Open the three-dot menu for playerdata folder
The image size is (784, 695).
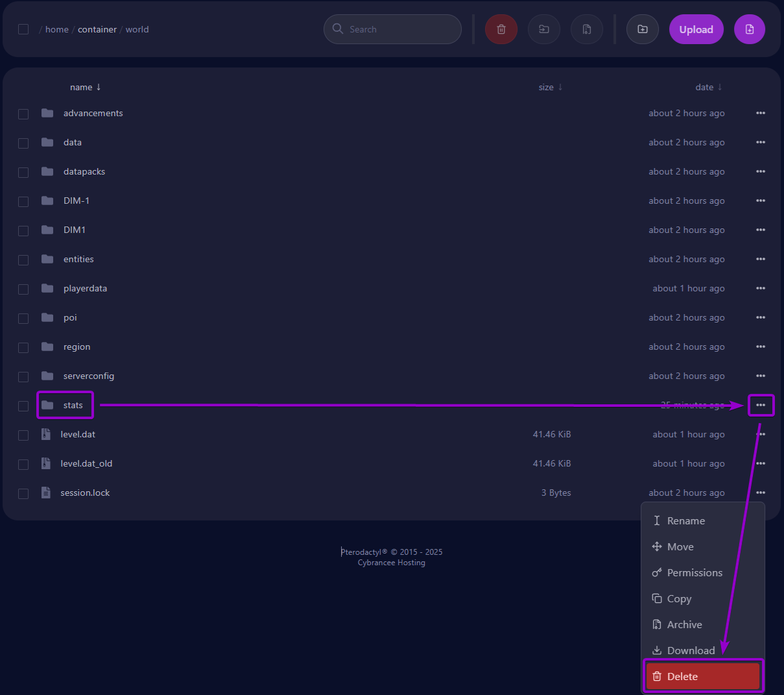761,288
